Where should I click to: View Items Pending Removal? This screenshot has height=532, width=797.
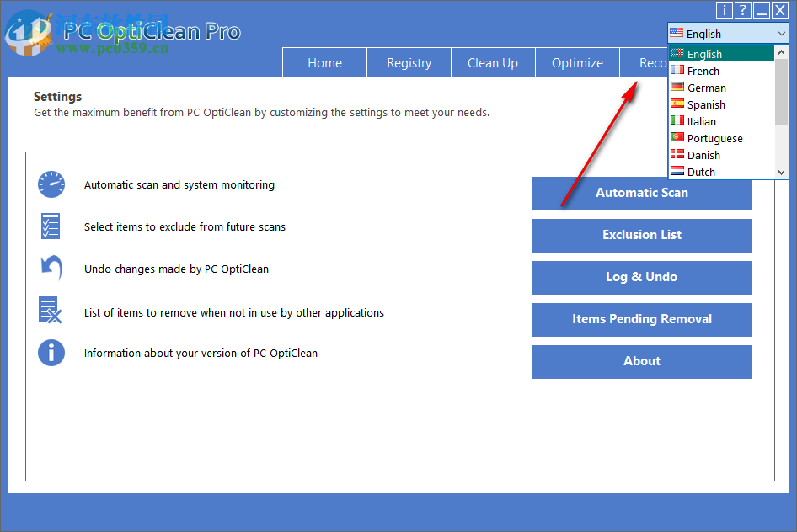pyautogui.click(x=641, y=319)
